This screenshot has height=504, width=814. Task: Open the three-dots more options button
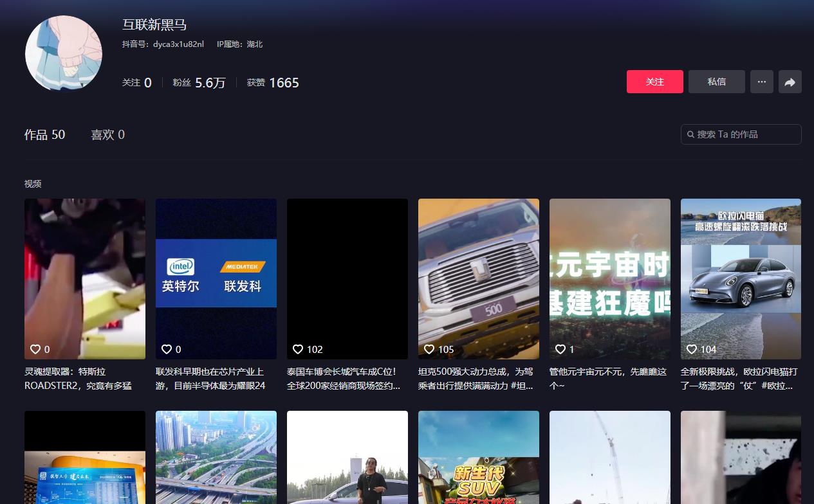tap(762, 82)
